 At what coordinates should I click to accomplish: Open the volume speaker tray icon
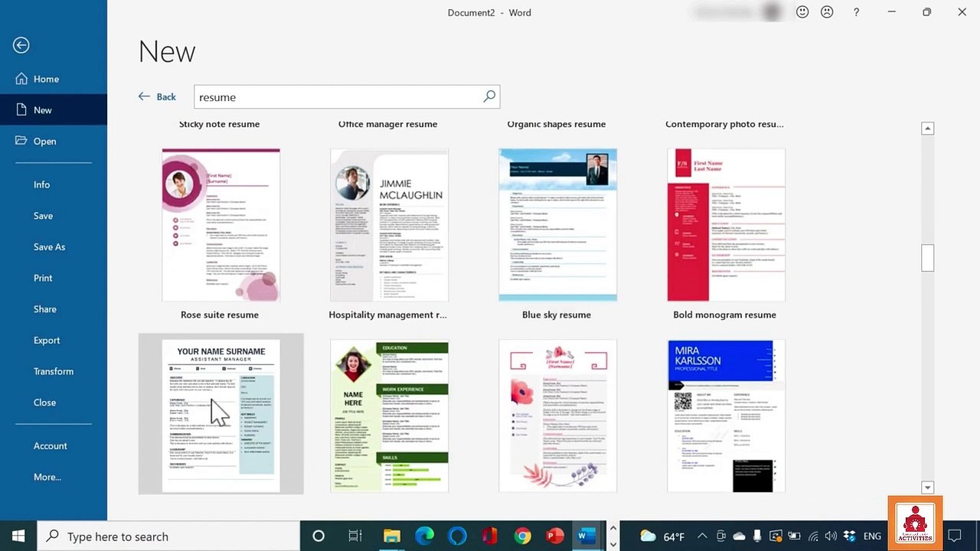click(831, 536)
